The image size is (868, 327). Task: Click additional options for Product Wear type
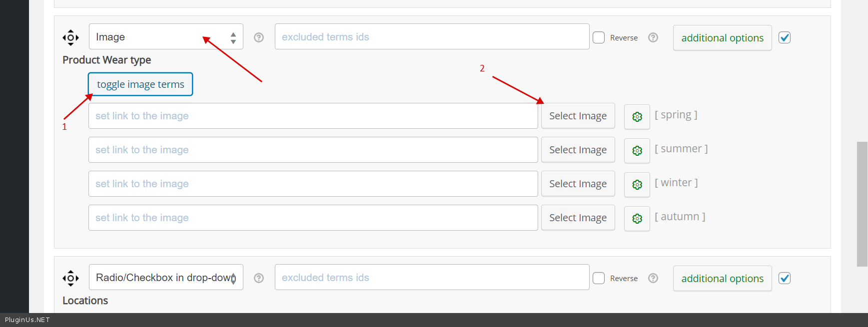coord(722,38)
